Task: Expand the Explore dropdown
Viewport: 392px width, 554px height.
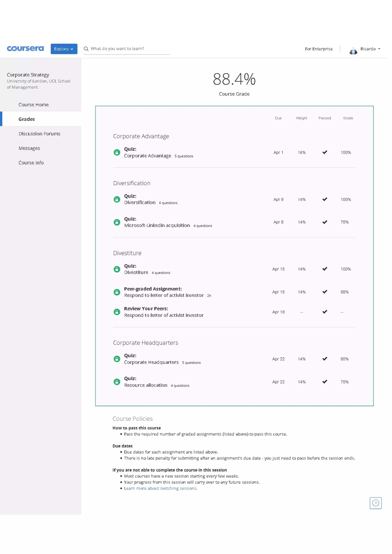Action: pyautogui.click(x=64, y=49)
